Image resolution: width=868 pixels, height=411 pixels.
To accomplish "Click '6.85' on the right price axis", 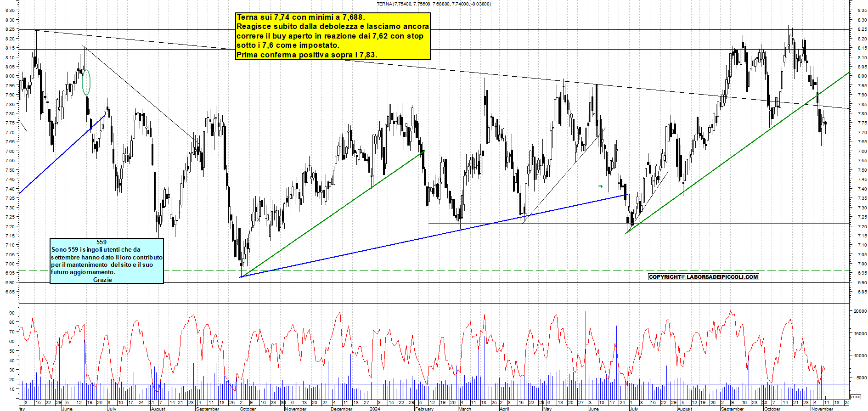I will tap(862, 292).
